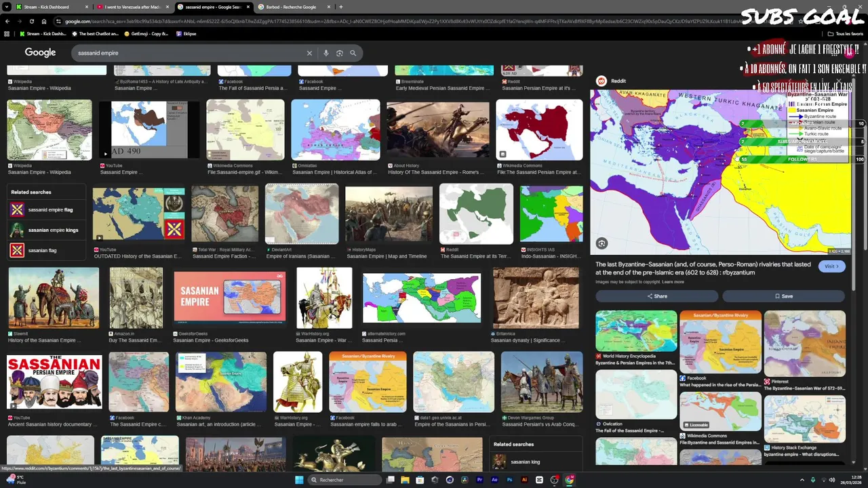Open Search by image (Google Lens)
Viewport: 868px width, 488px height.
pos(340,53)
